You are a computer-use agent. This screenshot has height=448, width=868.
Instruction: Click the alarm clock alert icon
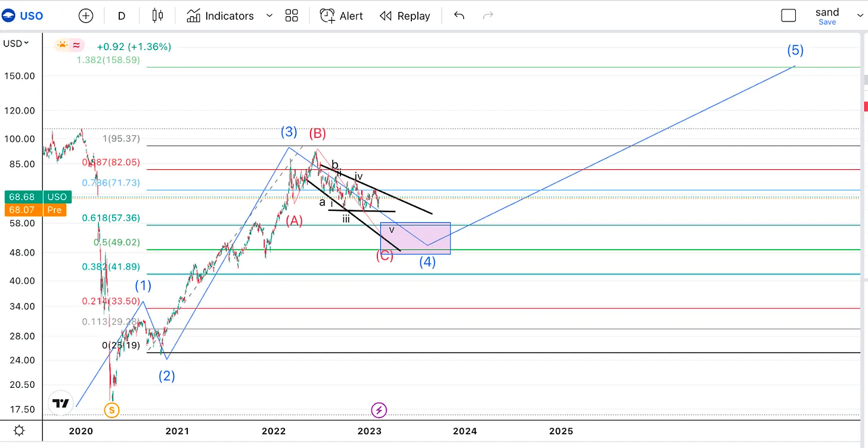click(x=327, y=15)
